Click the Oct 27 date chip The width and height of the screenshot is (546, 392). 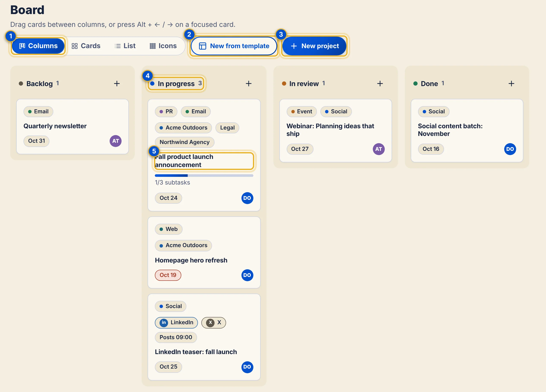(x=300, y=149)
